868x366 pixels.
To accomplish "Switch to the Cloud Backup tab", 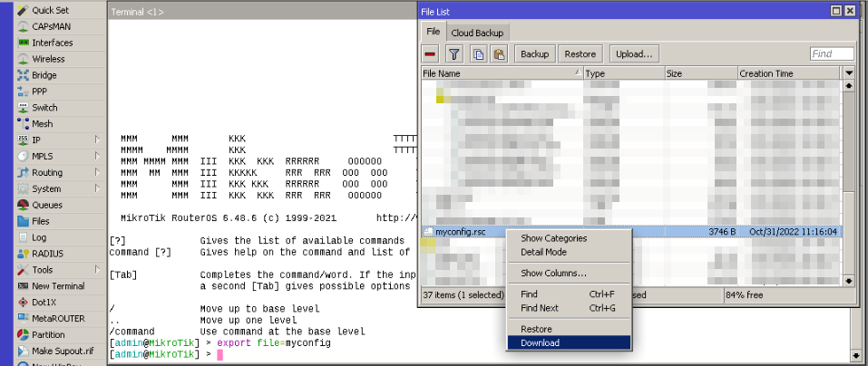I will coord(477,33).
